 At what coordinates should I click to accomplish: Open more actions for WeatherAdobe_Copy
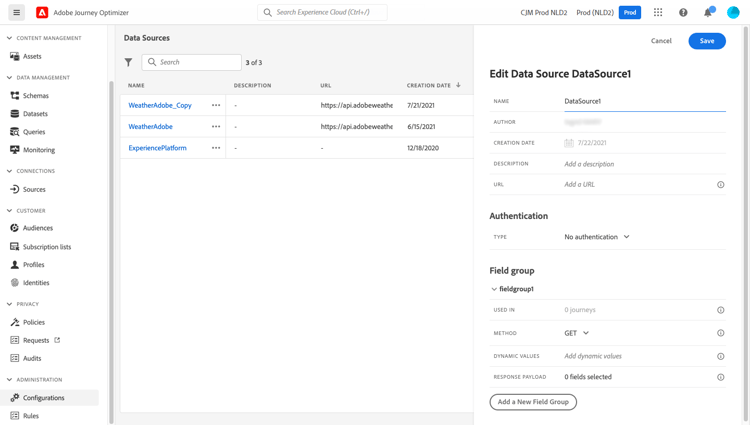click(216, 105)
